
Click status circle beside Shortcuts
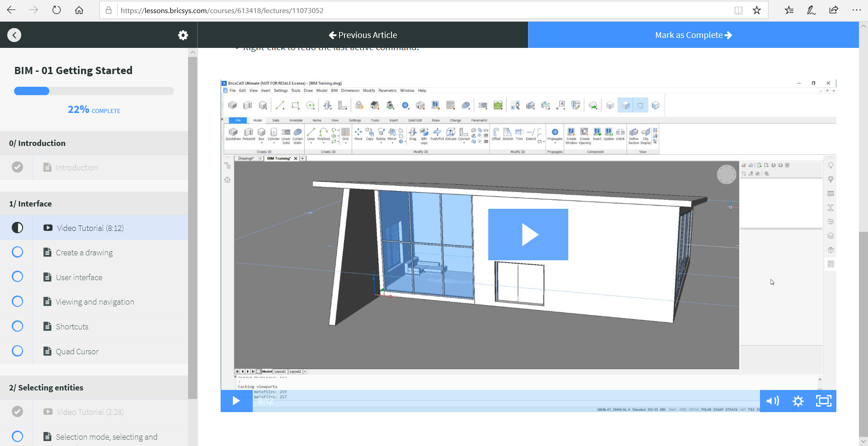(17, 326)
